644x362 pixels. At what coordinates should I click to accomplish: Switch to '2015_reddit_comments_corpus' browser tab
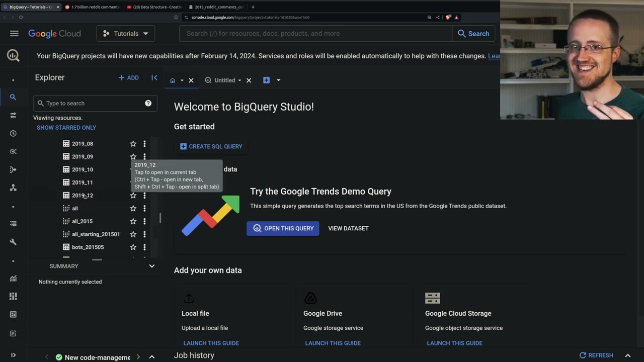click(216, 7)
